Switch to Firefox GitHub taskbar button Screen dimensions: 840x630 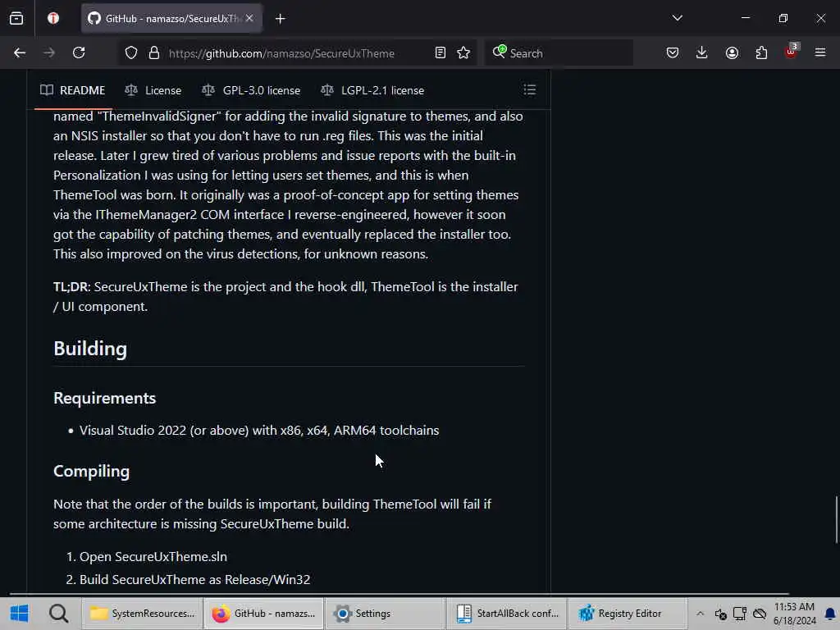263,614
